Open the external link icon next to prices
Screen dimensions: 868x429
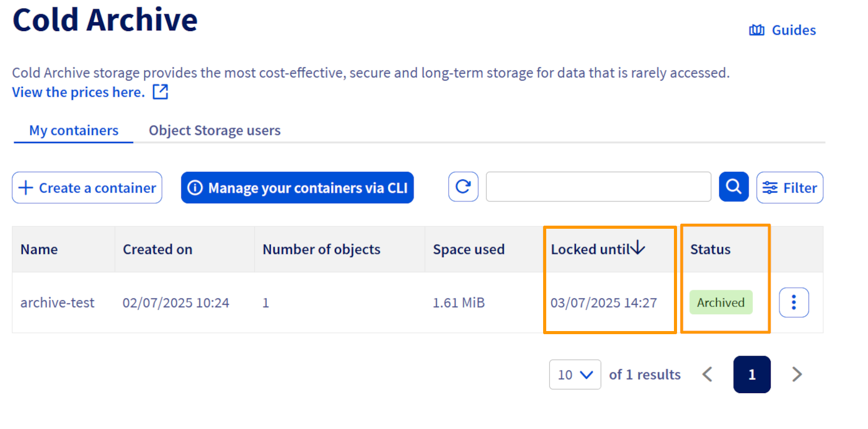[x=160, y=91]
